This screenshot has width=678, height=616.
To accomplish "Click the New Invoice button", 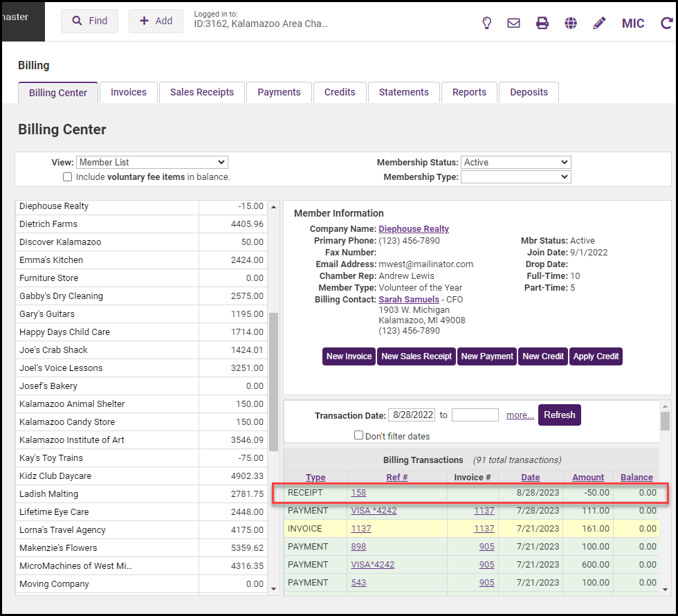I will pos(349,356).
